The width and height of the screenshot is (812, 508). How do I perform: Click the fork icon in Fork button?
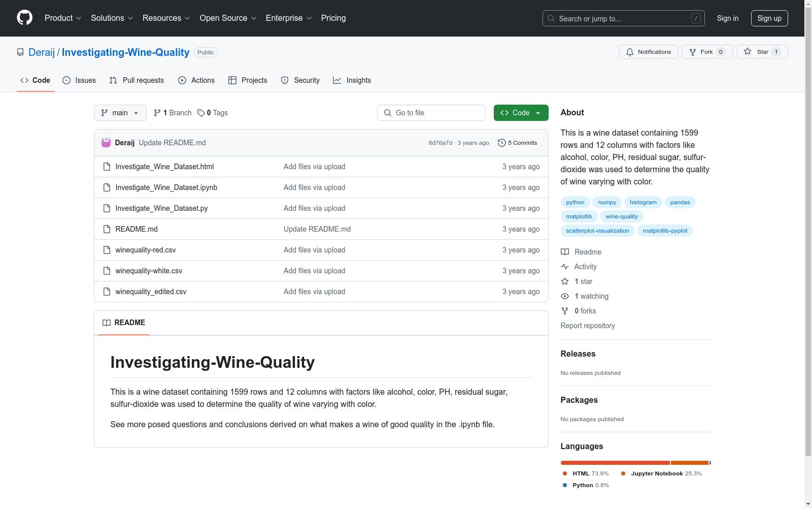coord(693,52)
